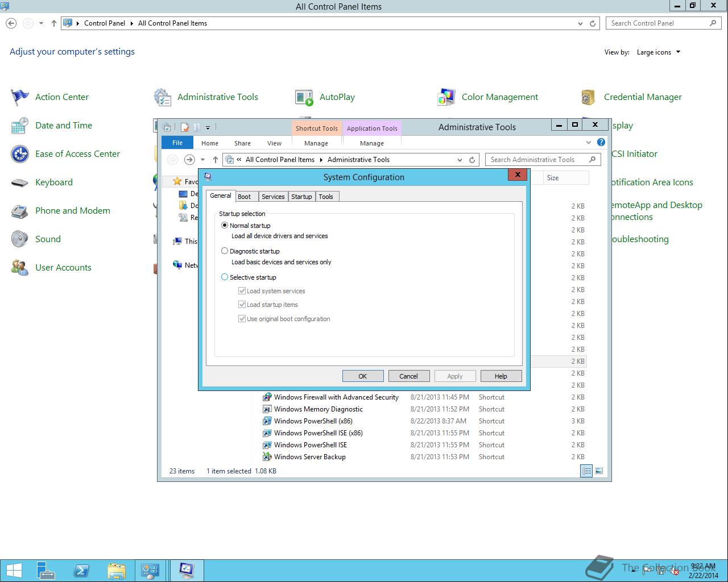Open the AutoPlay icon
The width and height of the screenshot is (728, 582).
point(304,97)
